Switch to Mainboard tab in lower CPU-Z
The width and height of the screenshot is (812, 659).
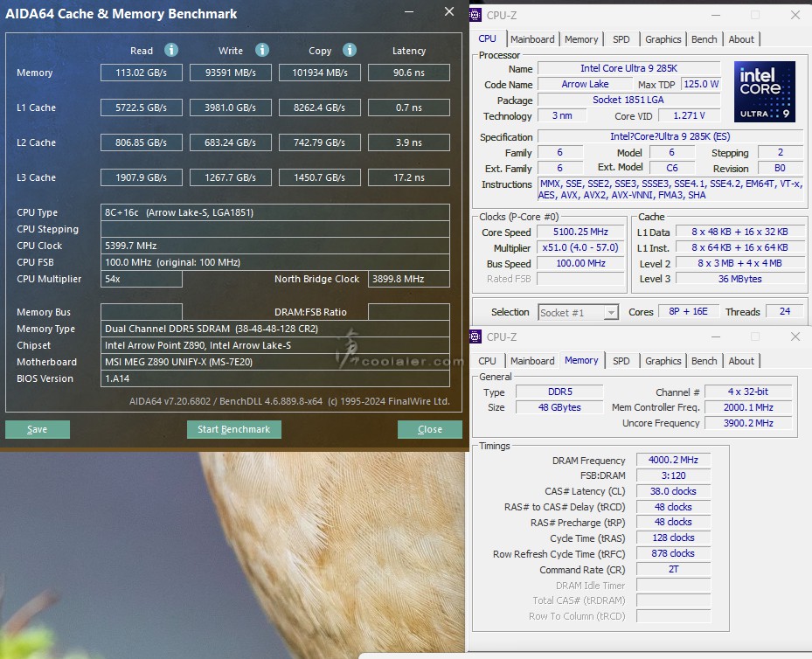click(x=531, y=361)
